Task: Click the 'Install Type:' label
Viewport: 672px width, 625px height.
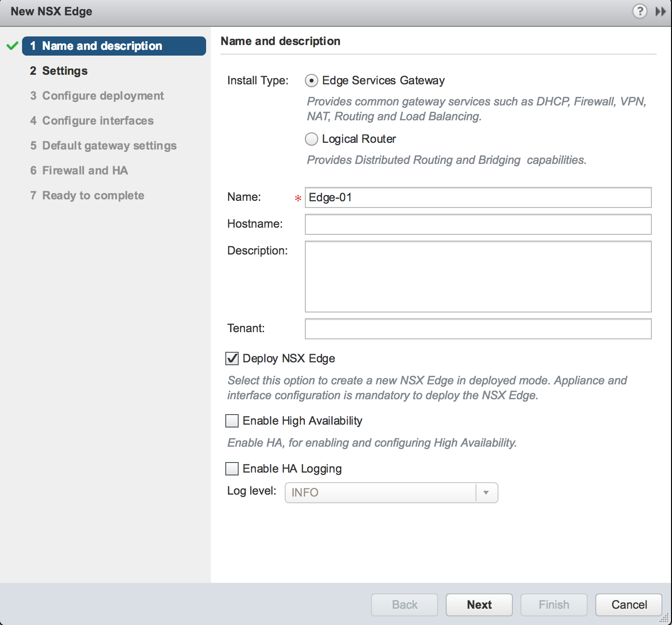Action: pos(258,81)
